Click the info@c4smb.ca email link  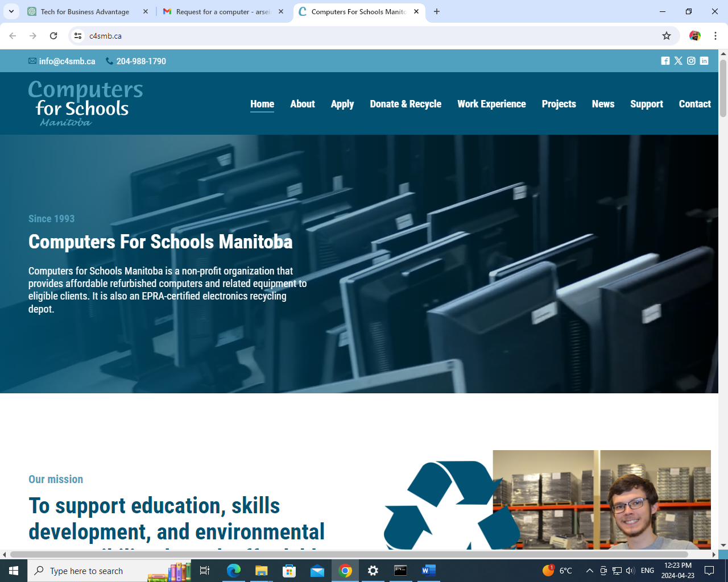pyautogui.click(x=67, y=61)
